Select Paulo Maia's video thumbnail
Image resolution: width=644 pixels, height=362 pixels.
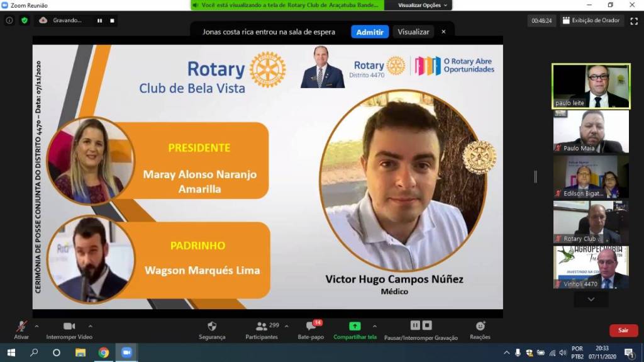591,131
